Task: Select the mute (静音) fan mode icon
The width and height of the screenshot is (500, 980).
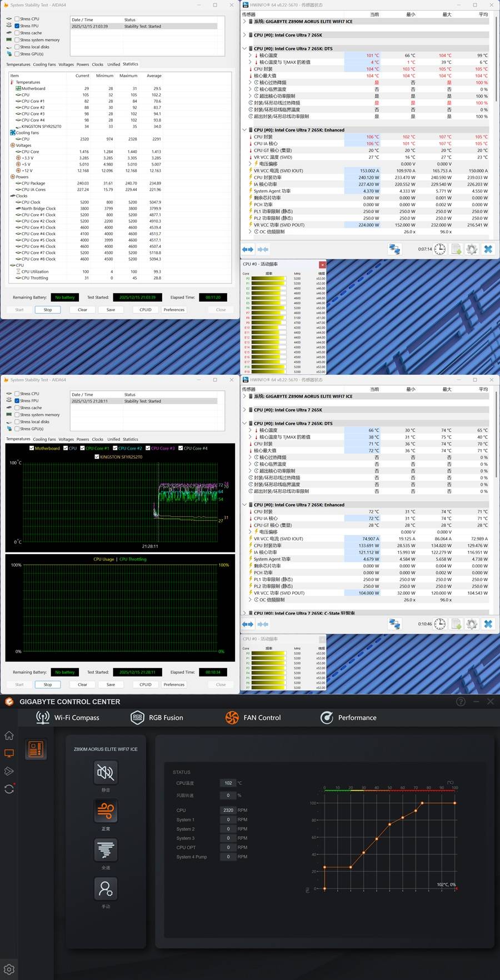Action: click(x=105, y=772)
